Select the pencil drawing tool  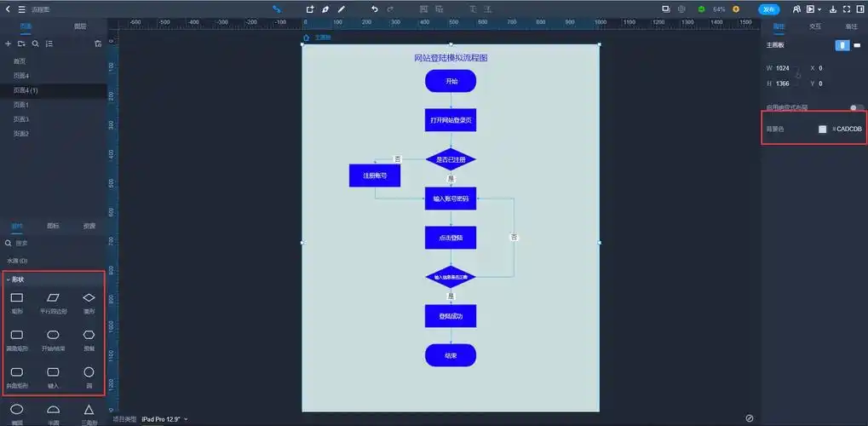click(341, 9)
